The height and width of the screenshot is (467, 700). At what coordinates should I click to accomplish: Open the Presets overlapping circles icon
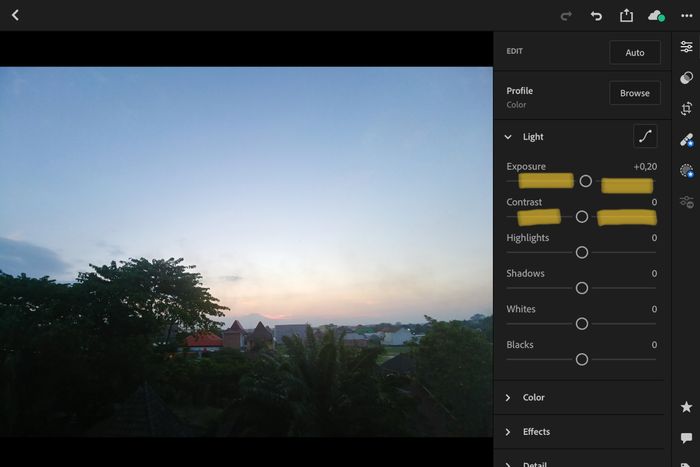pyautogui.click(x=687, y=78)
